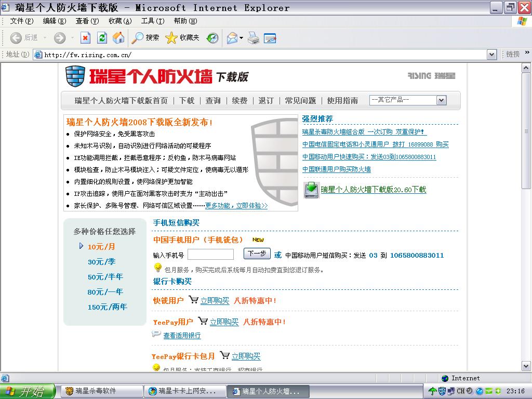
Task: Click the RISING 瑞星 logo at top right
Action: (431, 76)
